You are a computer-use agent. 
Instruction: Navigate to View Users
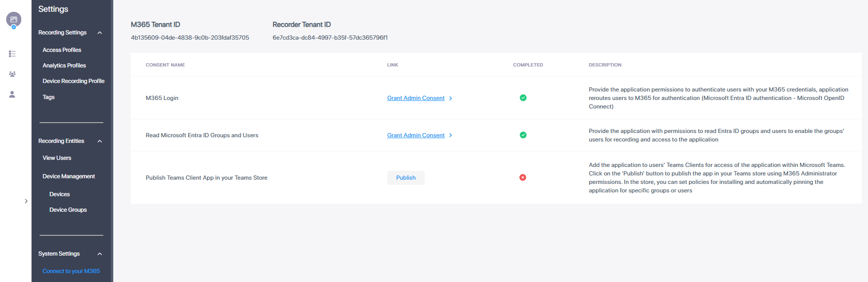(57, 158)
